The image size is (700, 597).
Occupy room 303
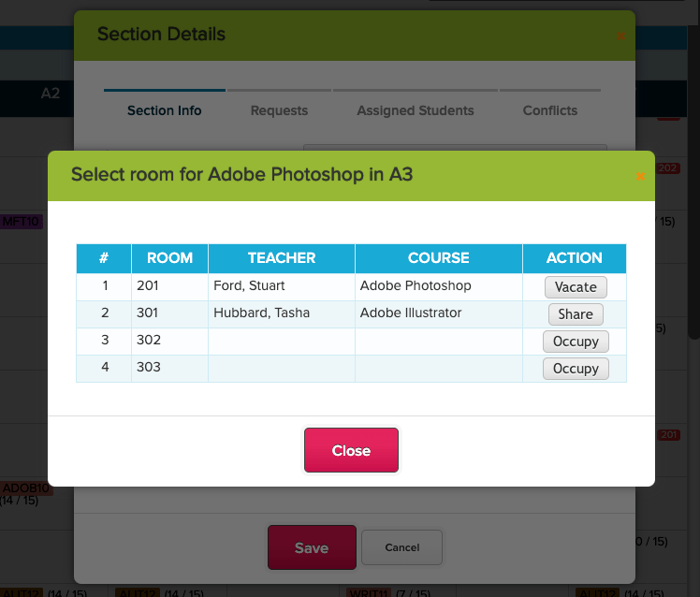pos(576,369)
